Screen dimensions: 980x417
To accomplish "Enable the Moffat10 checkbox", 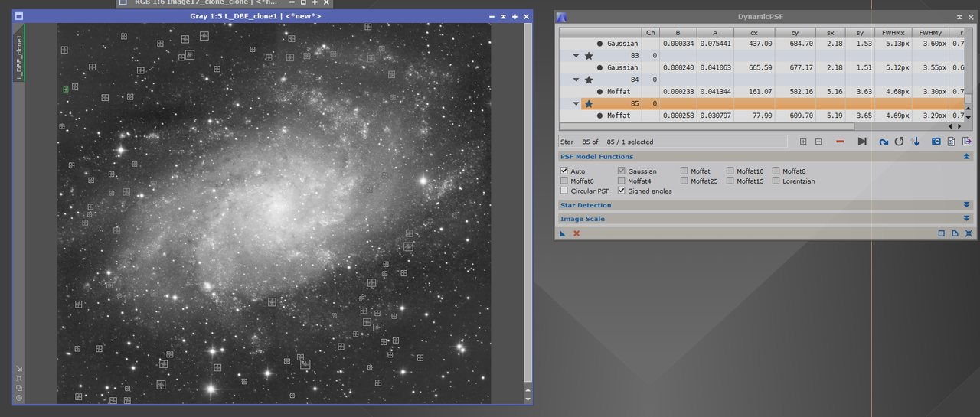I will [730, 171].
